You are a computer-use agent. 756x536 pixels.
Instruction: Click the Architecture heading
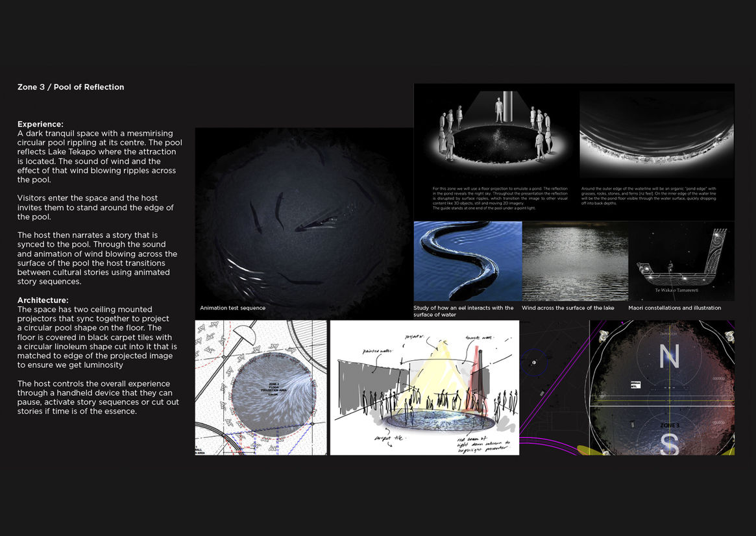tap(43, 300)
